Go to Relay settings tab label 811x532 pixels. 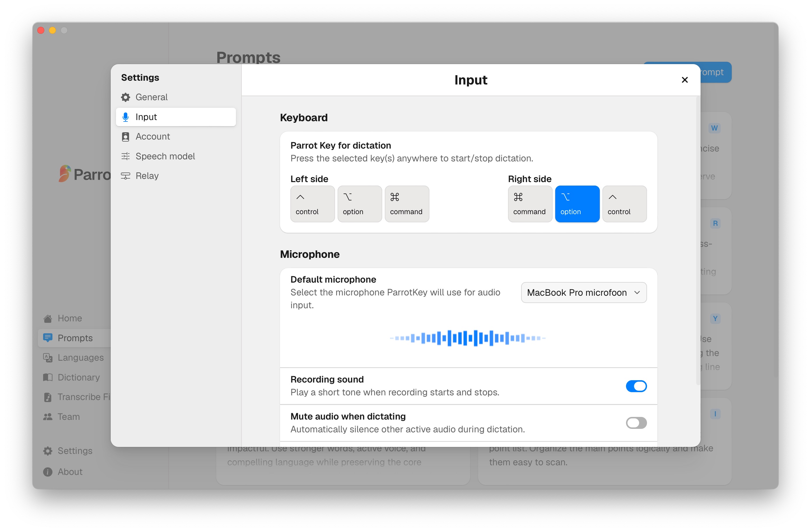[147, 176]
